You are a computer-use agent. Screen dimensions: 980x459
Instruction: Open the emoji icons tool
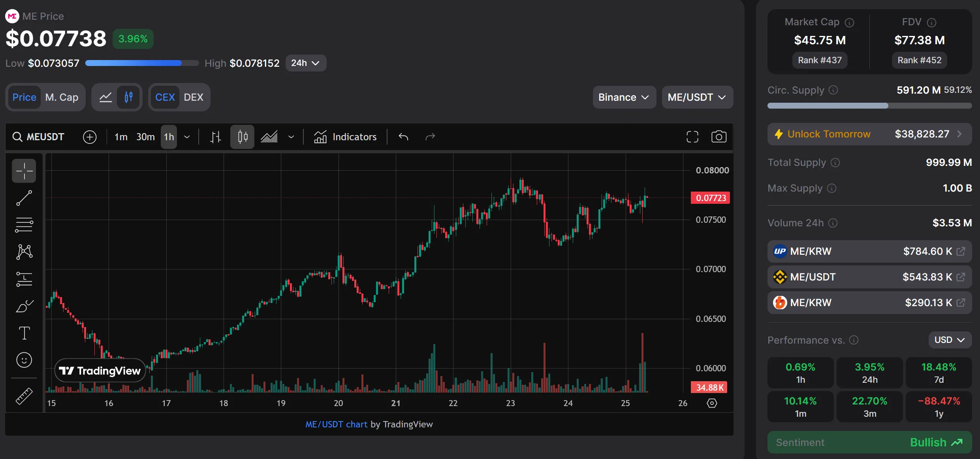coord(24,360)
